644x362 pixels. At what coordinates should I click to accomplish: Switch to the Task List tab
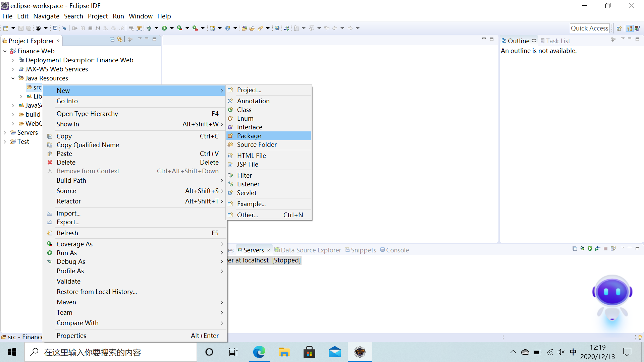(x=555, y=41)
